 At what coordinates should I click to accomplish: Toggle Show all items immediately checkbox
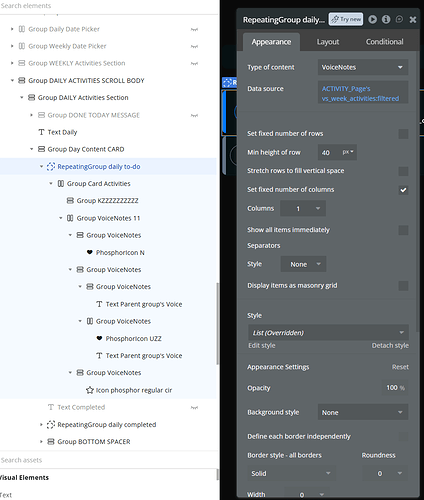[x=403, y=230]
